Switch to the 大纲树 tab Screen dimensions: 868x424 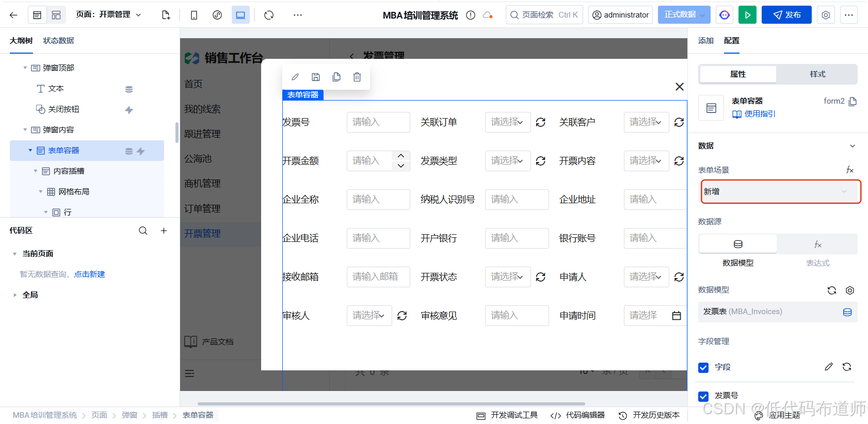pyautogui.click(x=21, y=40)
